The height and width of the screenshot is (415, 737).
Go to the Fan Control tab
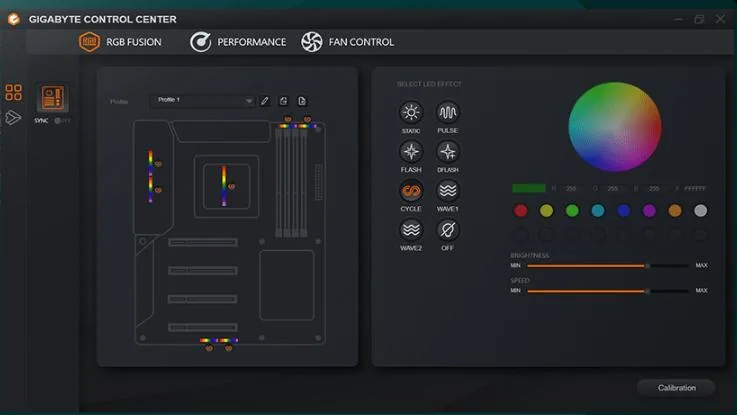pos(348,42)
